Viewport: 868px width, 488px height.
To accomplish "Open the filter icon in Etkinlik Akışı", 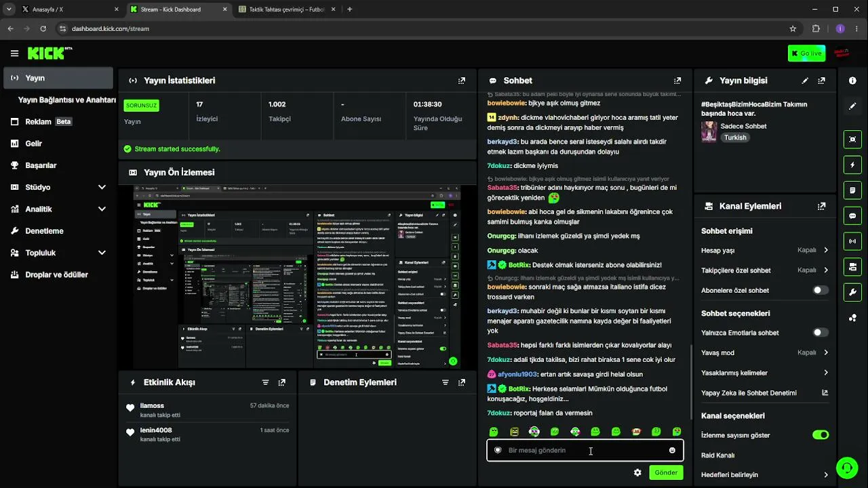I will click(x=266, y=382).
